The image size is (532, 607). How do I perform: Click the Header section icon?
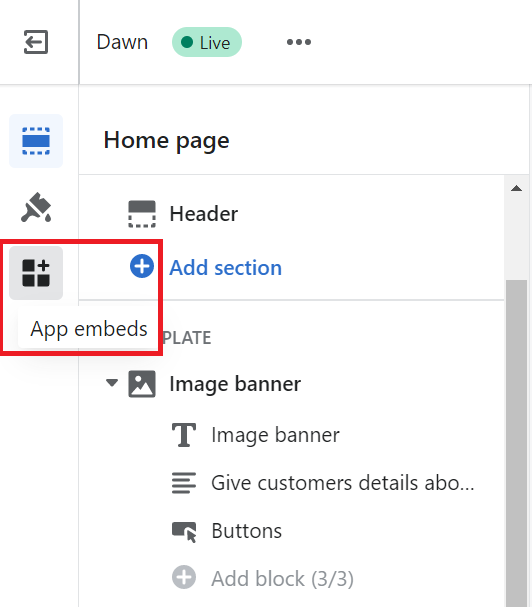tap(142, 214)
